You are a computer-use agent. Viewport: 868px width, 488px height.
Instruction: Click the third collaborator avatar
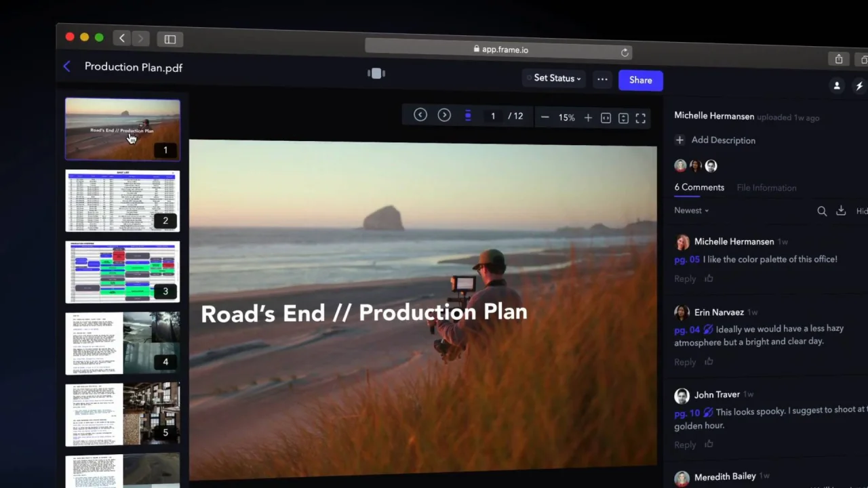(711, 165)
